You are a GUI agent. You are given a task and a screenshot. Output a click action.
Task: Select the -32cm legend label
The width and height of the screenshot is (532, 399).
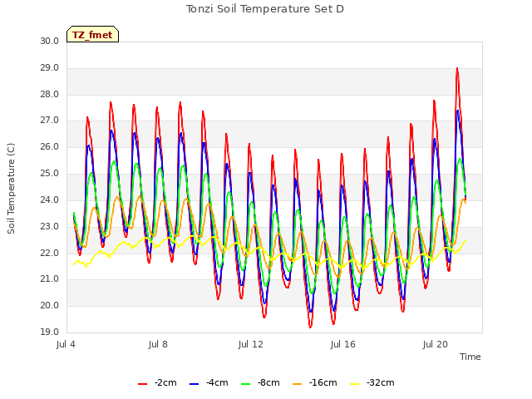click(x=380, y=382)
